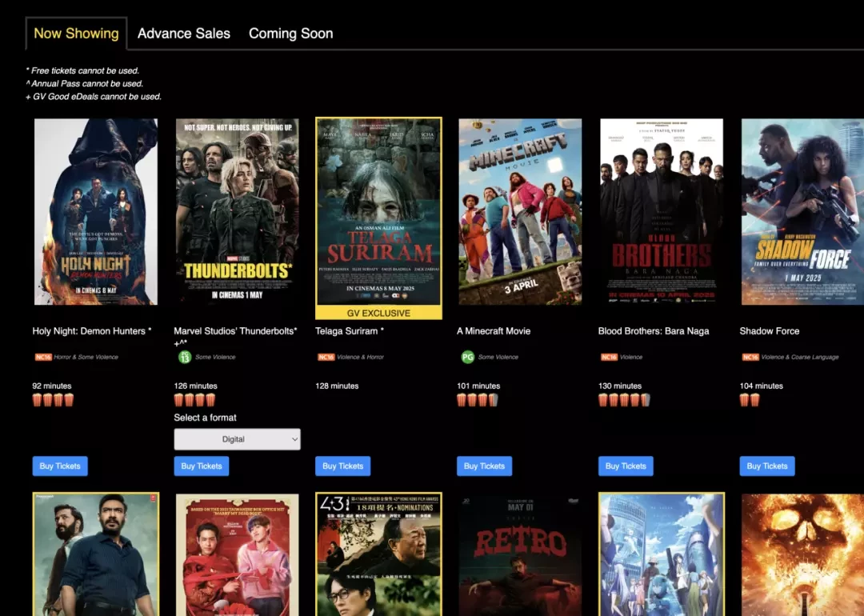Click the popcorn rating under Shadow Force
The image size is (864, 616).
click(x=750, y=400)
